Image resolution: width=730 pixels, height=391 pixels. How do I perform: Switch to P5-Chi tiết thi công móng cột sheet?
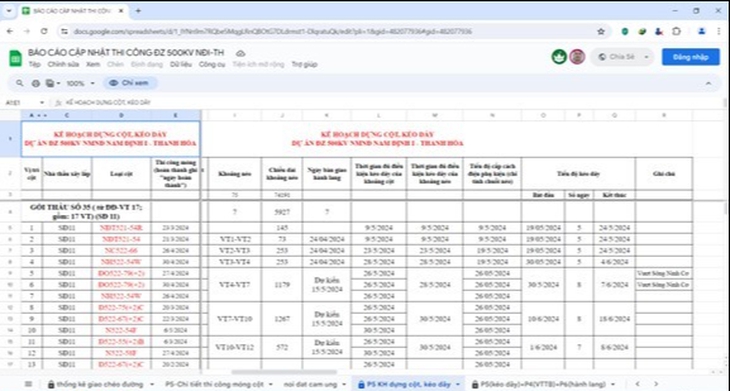215,384
